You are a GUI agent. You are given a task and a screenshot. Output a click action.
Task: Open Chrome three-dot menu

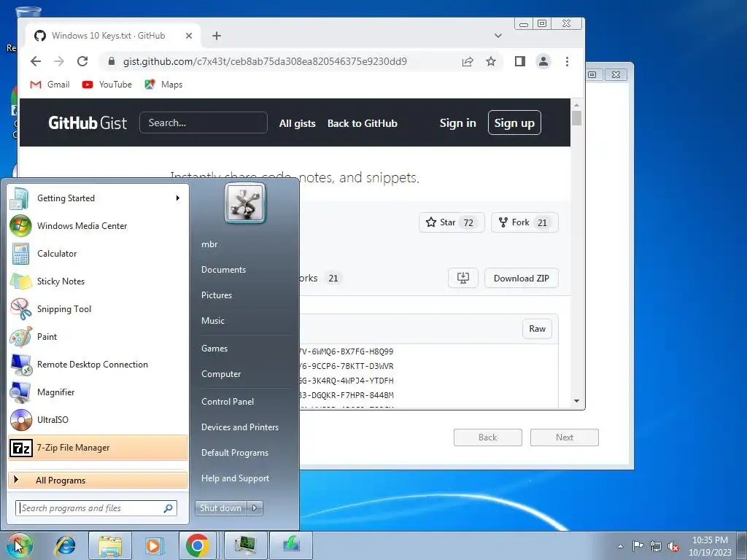tap(567, 61)
